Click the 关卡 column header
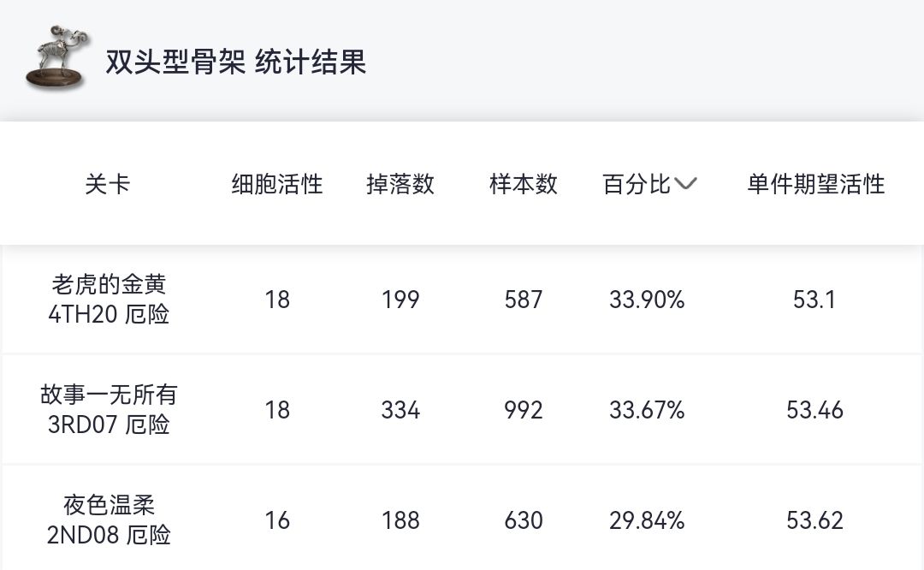This screenshot has width=924, height=570. click(x=108, y=184)
